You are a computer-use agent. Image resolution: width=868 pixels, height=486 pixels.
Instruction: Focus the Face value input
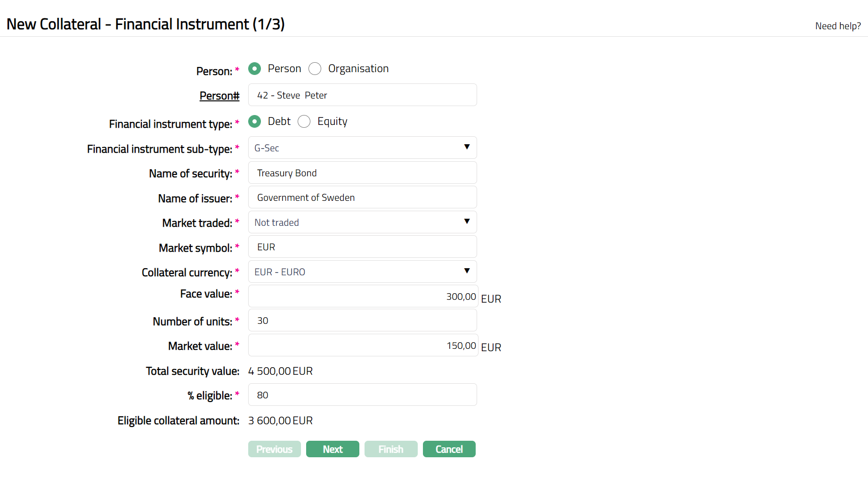coord(362,297)
